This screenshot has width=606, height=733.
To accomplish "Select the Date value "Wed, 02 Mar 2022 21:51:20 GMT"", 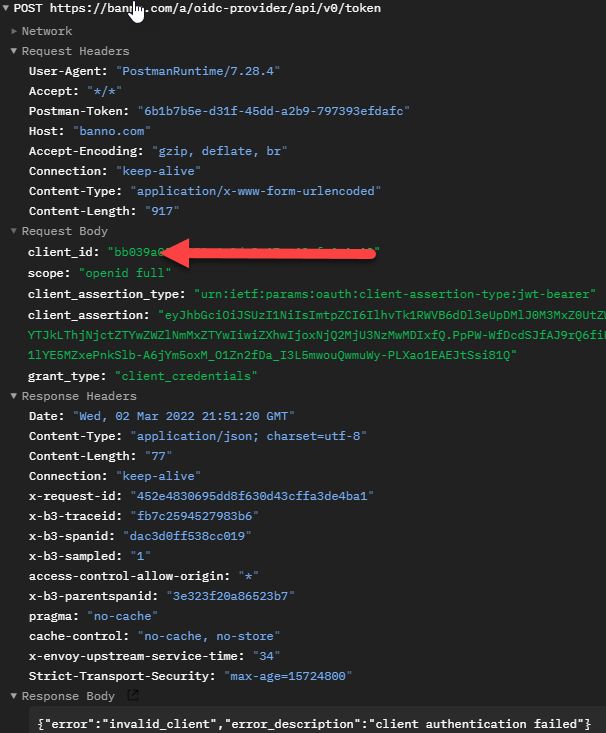I will [x=184, y=416].
